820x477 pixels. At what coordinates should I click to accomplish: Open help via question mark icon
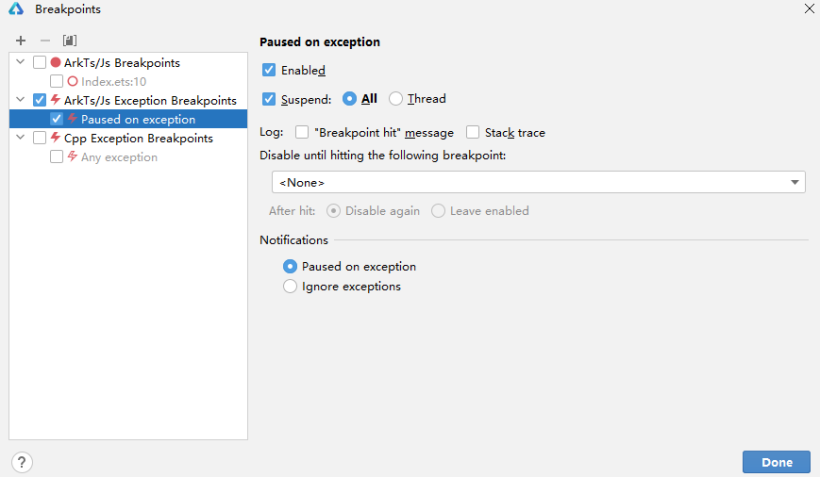[22, 462]
